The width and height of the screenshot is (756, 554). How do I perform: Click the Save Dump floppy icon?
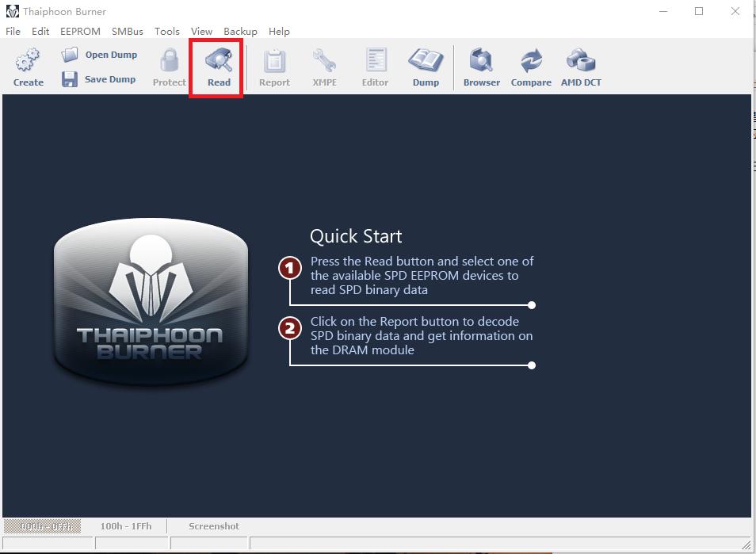click(x=70, y=79)
